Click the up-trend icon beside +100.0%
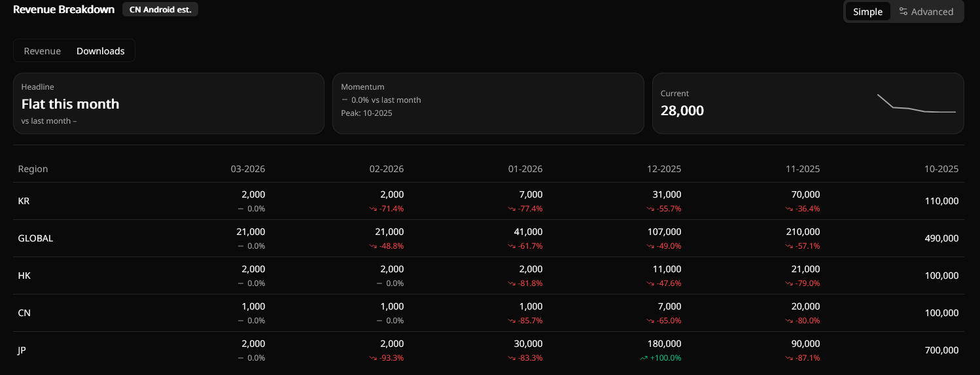The image size is (980, 375). (x=644, y=358)
